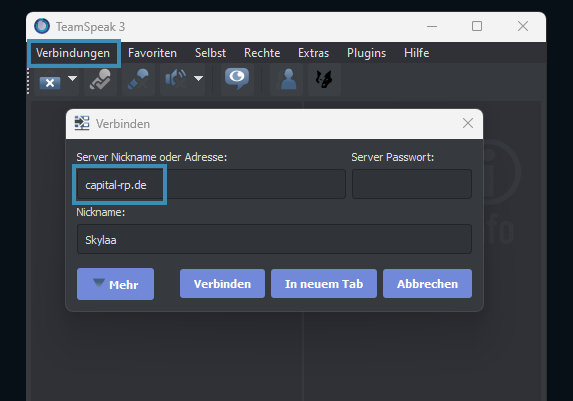Screen dimensions: 573x401
Task: Toggle the away status icon
Action: pos(100,79)
